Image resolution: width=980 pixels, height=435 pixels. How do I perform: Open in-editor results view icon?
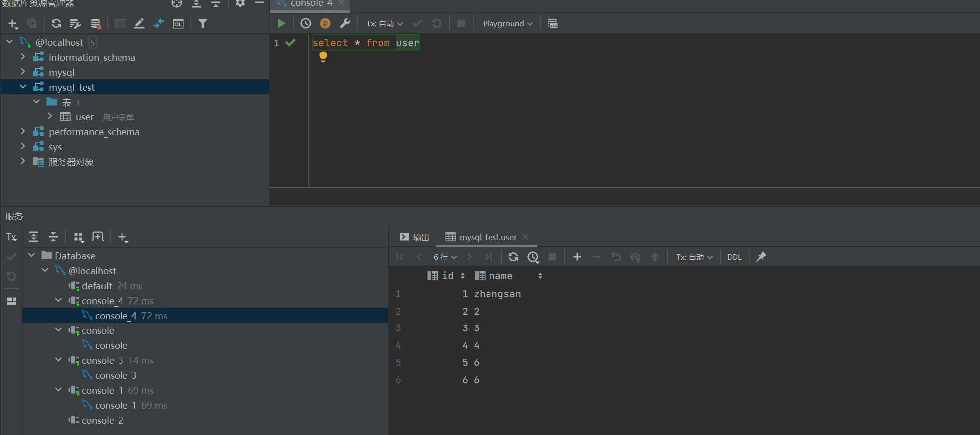(552, 23)
